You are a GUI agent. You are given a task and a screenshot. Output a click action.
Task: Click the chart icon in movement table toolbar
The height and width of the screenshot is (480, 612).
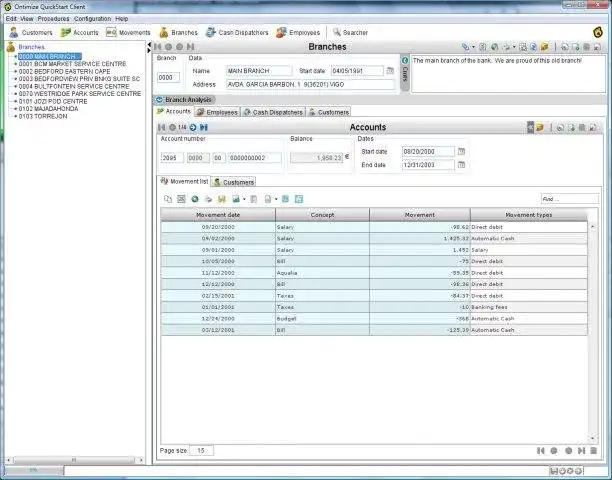coord(236,199)
